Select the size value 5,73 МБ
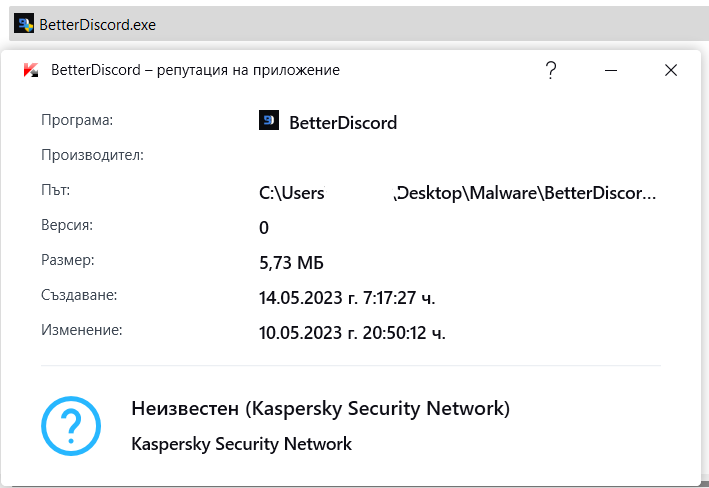 tap(291, 263)
